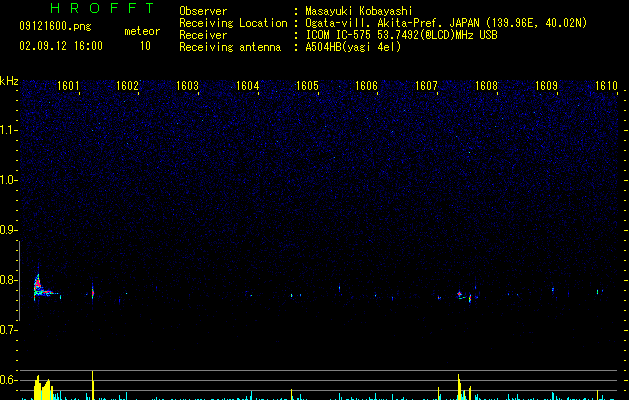Click the 'meteor' label

(x=142, y=31)
